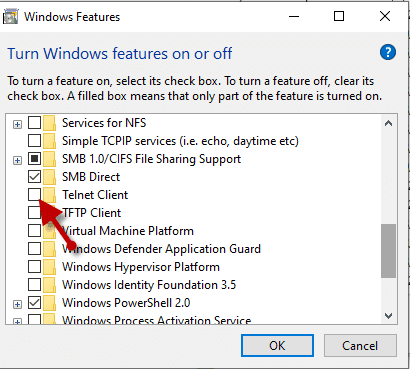
Task: Uncheck the Windows PowerShell 2.0 checkbox
Action: [34, 303]
